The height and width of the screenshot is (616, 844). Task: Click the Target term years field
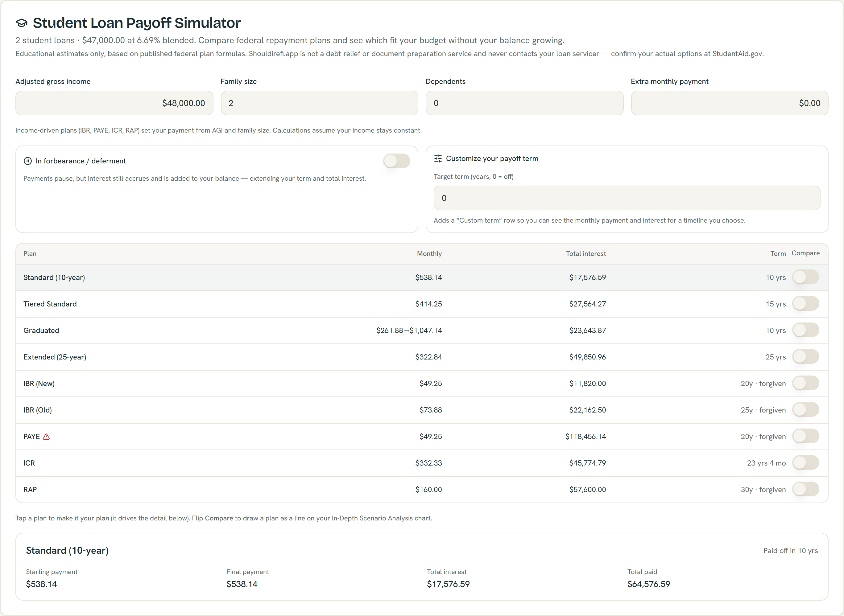[x=627, y=198]
